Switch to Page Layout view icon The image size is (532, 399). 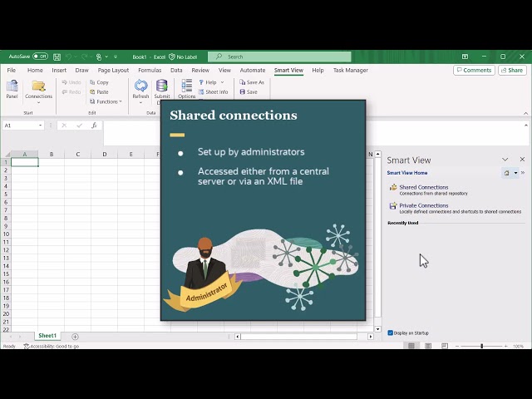point(428,346)
